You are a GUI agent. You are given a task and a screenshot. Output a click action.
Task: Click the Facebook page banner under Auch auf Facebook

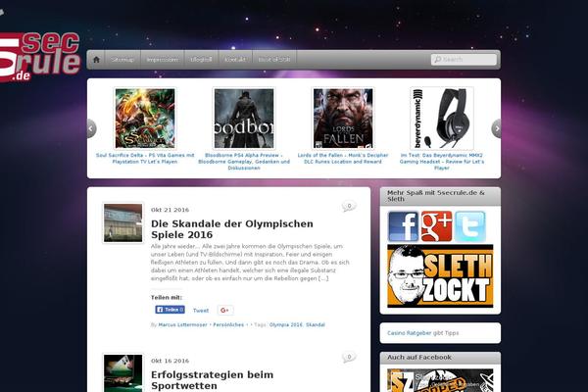[x=440, y=380]
